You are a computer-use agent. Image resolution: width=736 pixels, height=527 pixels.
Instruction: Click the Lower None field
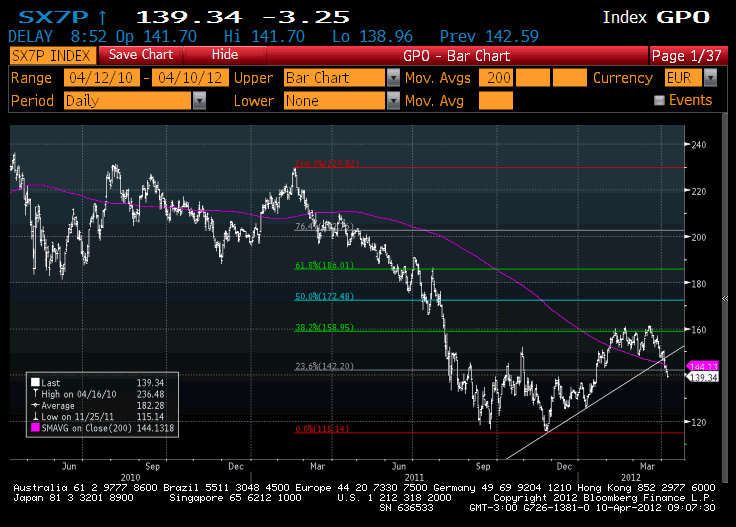(334, 100)
